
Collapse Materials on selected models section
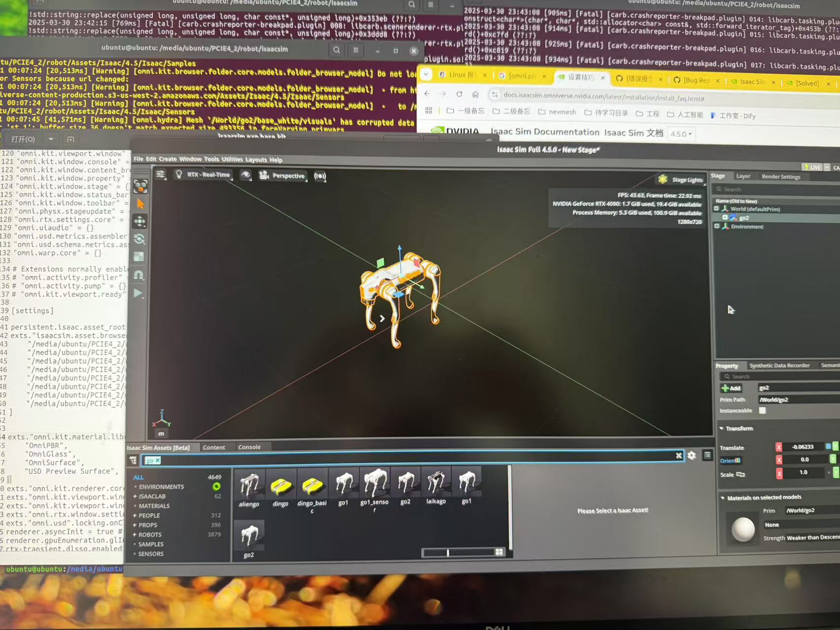point(722,498)
